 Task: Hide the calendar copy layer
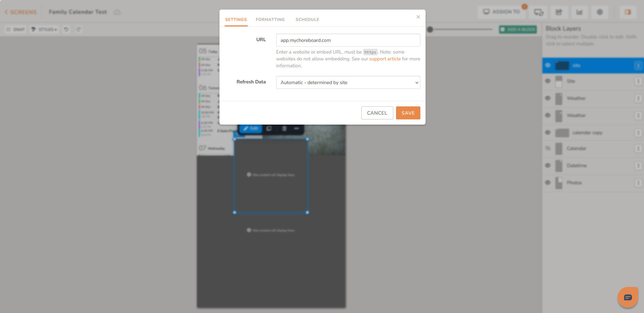[548, 132]
